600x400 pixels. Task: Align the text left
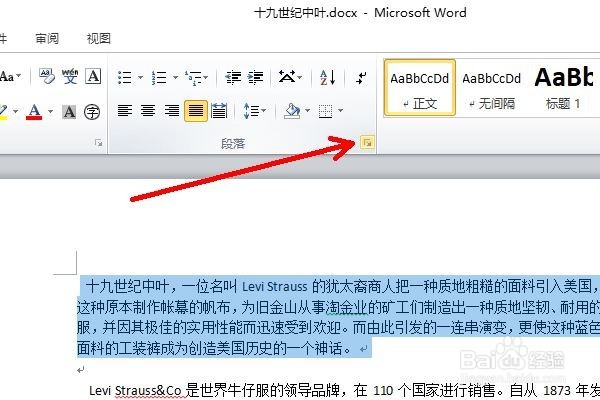pos(125,111)
